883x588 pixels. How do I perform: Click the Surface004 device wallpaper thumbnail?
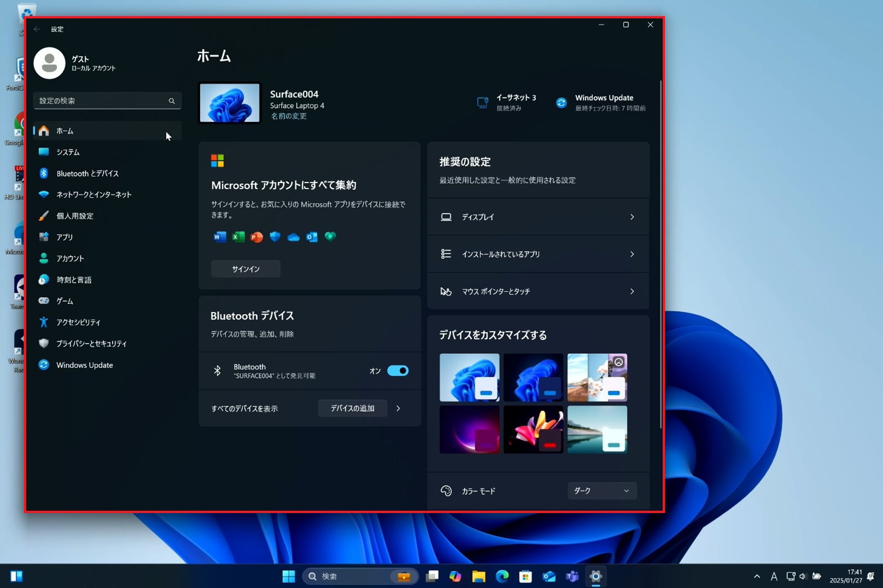pos(229,103)
